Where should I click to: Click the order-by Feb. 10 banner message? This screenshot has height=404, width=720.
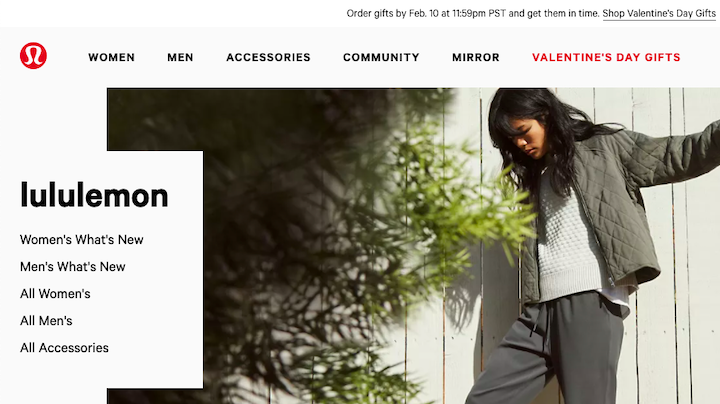tap(473, 14)
